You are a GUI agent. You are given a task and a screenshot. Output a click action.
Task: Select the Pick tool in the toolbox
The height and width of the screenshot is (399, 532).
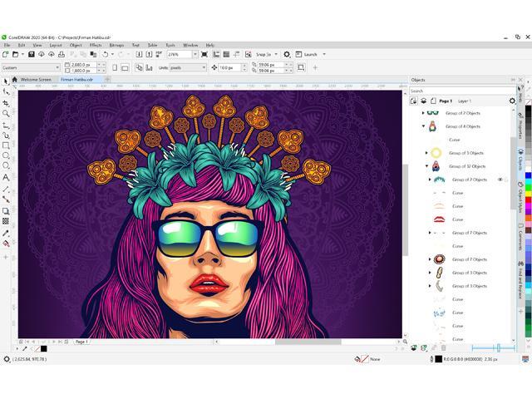(x=6, y=81)
